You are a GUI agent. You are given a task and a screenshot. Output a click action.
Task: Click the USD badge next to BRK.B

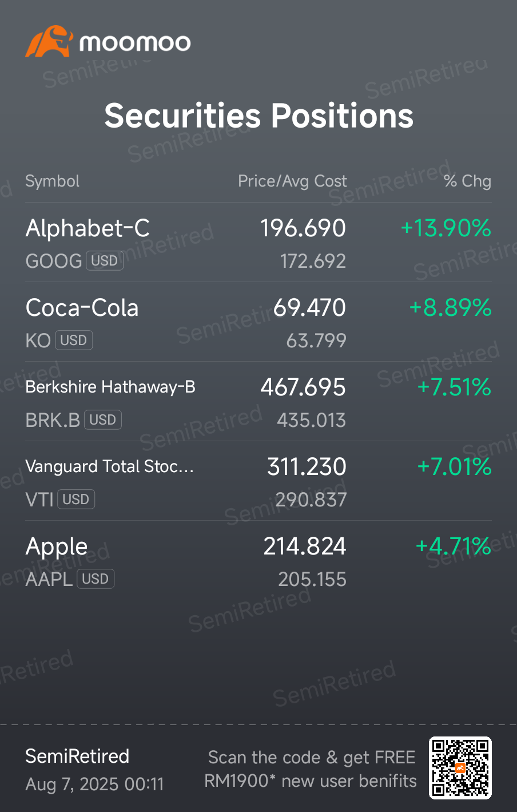[103, 420]
